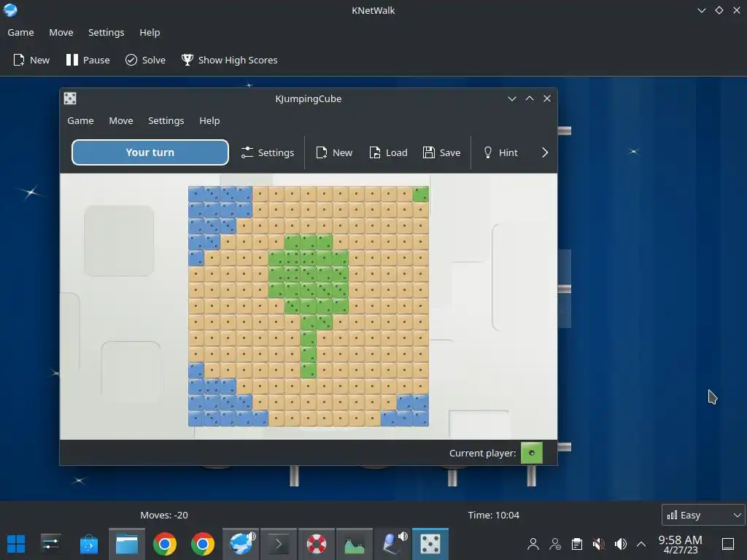Open volume control in system tray
The image size is (747, 560).
[x=620, y=544]
